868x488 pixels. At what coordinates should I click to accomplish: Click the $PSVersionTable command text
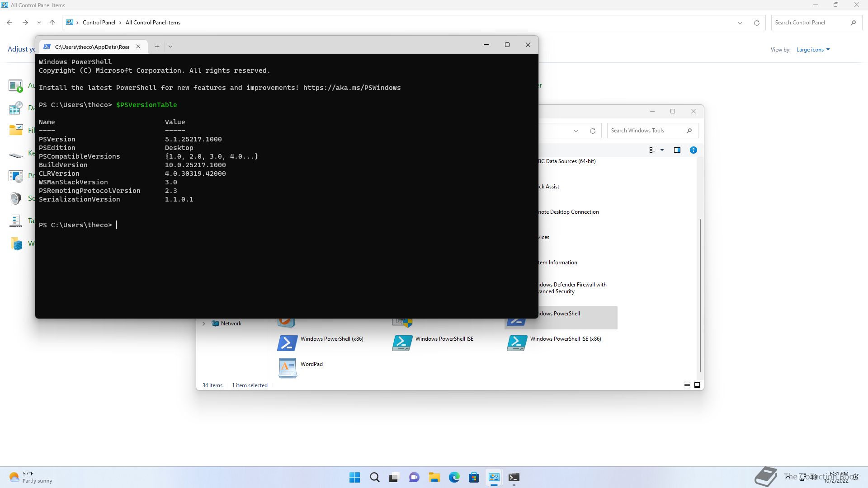(x=146, y=105)
